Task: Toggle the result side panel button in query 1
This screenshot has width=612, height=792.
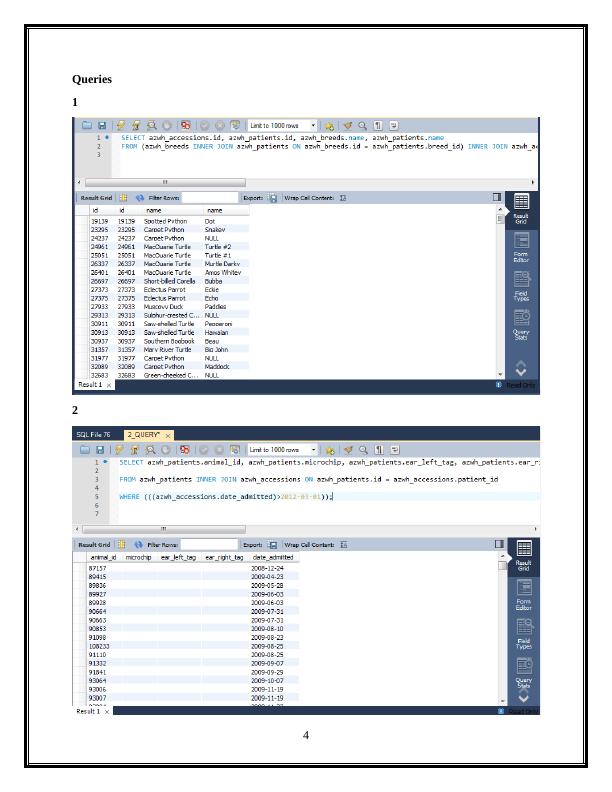Action: (x=496, y=198)
